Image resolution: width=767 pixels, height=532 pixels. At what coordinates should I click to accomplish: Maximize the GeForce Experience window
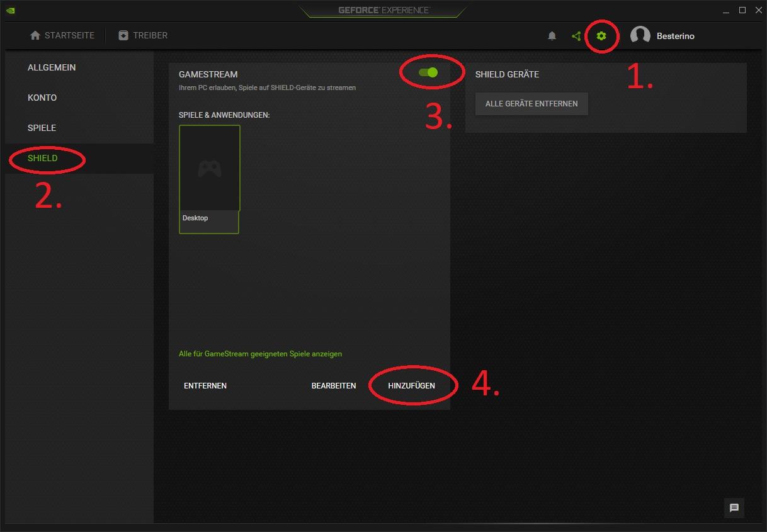pos(742,10)
